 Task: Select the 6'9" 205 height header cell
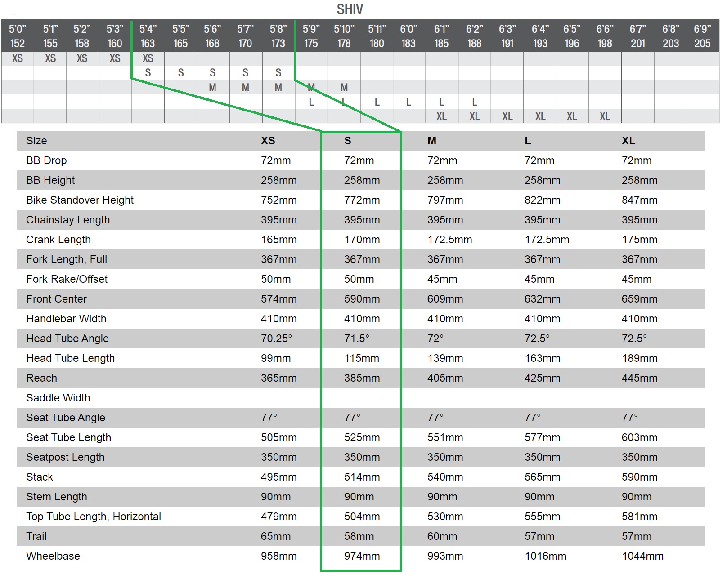[x=702, y=36]
